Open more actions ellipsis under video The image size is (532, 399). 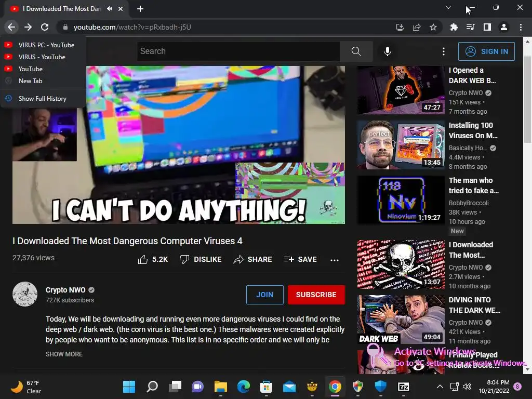click(x=335, y=260)
